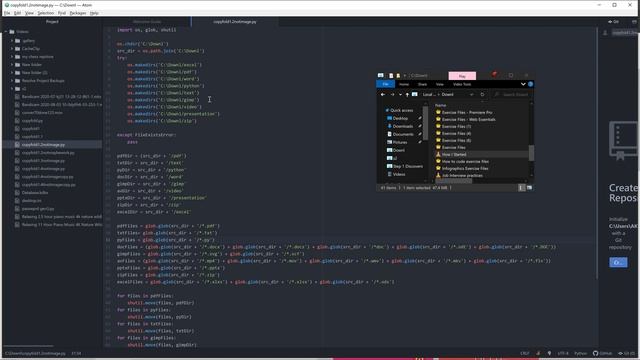Select the Job interview practices video
Viewport: 640px width, 360px height.
tap(462, 175)
